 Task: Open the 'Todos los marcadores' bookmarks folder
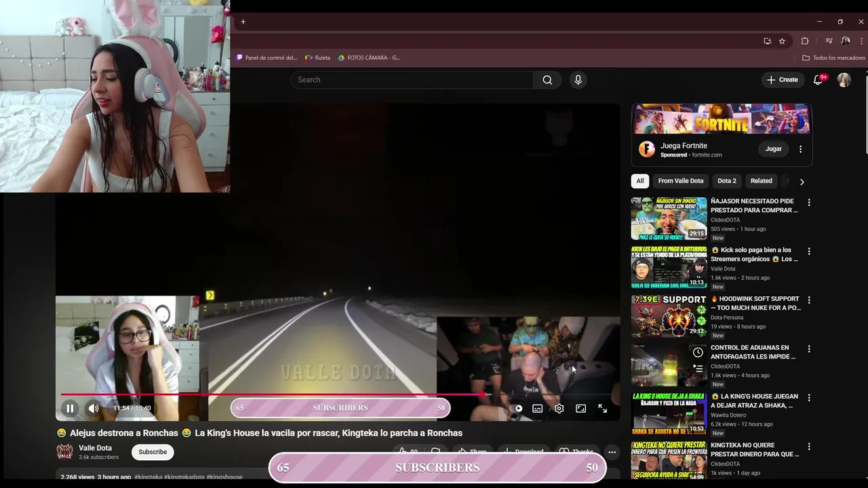tap(833, 58)
